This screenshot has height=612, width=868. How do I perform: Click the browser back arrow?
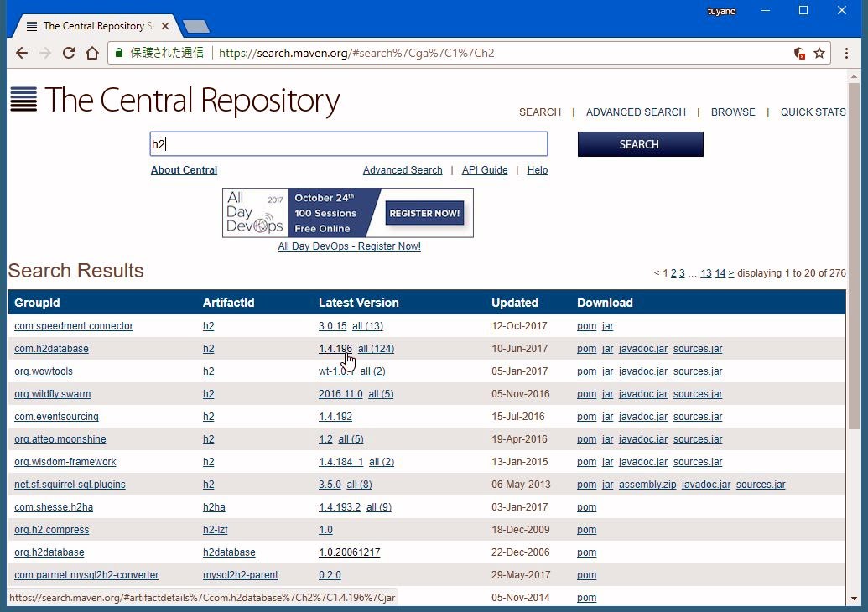pos(22,53)
